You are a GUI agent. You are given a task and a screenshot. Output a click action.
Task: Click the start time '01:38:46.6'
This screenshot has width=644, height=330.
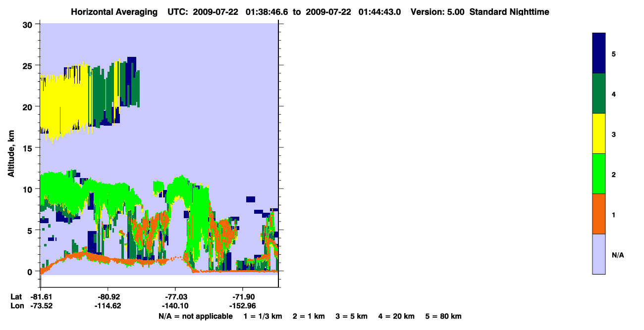click(x=267, y=12)
